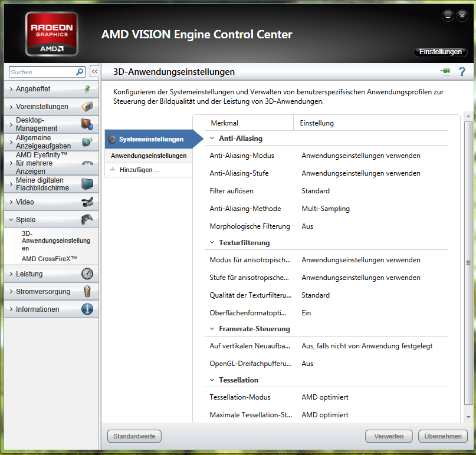Click the search magnifier icon
The height and width of the screenshot is (455, 476).
pyautogui.click(x=80, y=72)
